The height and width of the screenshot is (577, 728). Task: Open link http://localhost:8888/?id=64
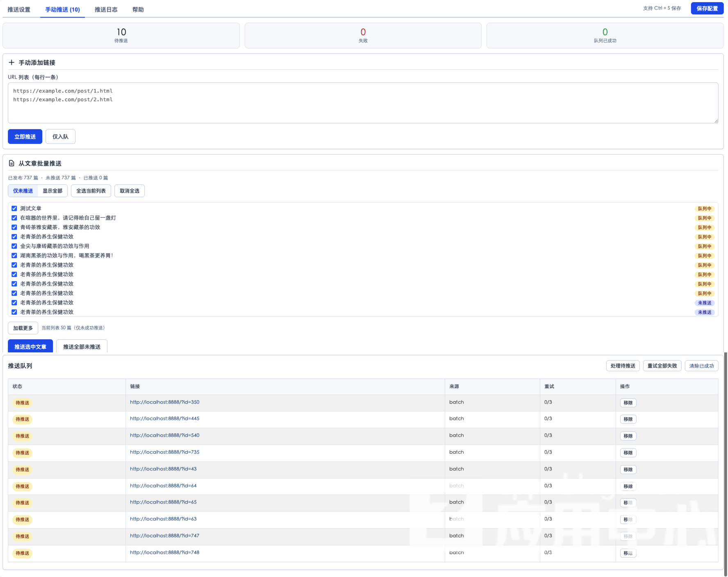point(163,486)
